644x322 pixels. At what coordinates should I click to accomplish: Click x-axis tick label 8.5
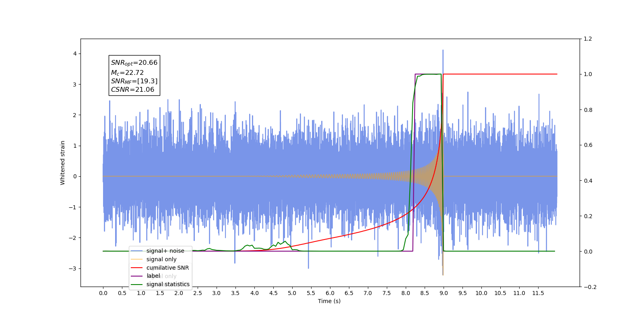(x=425, y=293)
